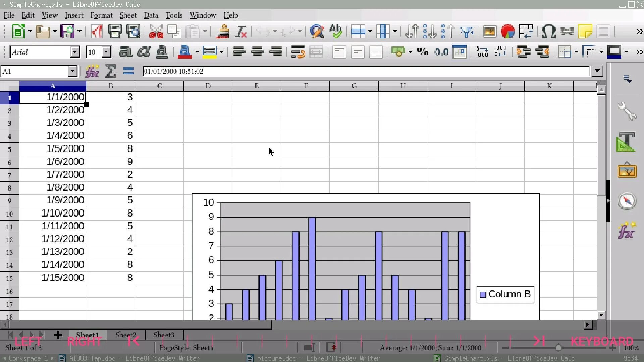The width and height of the screenshot is (644, 362).
Task: Switch to the Sheet2 tab
Action: (126, 335)
